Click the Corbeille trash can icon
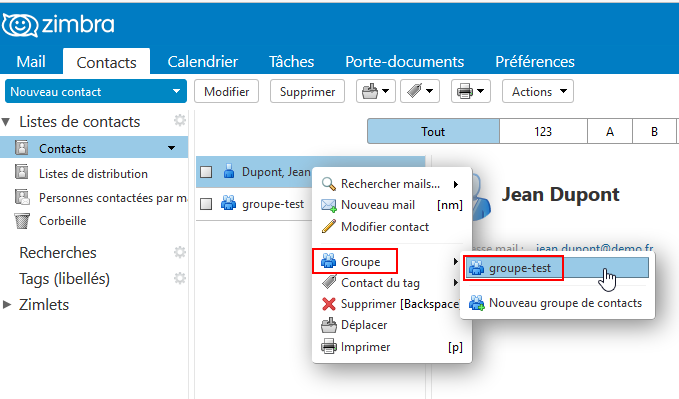This screenshot has height=399, width=679. pyautogui.click(x=22, y=221)
